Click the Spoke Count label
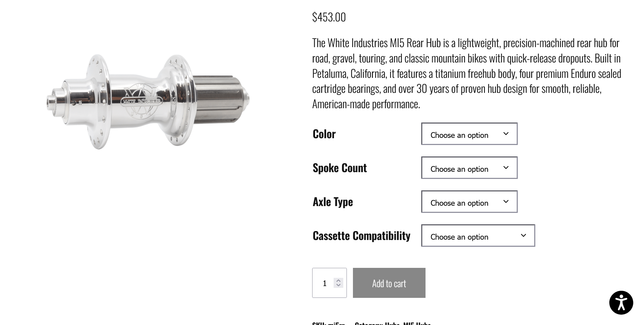Viewport: 644px width, 325px height. (340, 168)
